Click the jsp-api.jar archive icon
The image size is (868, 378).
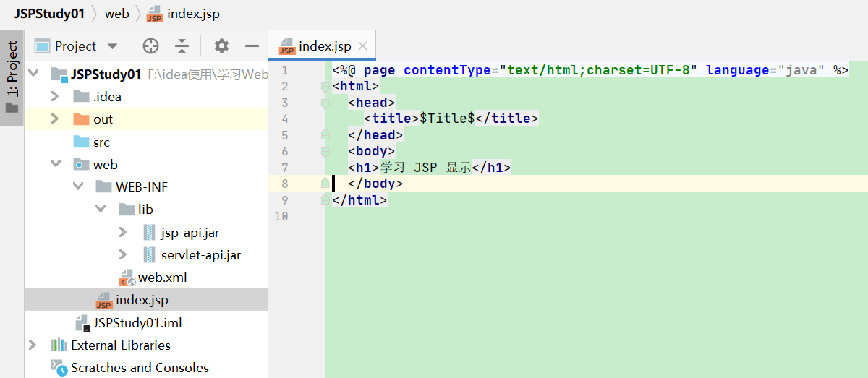[149, 232]
